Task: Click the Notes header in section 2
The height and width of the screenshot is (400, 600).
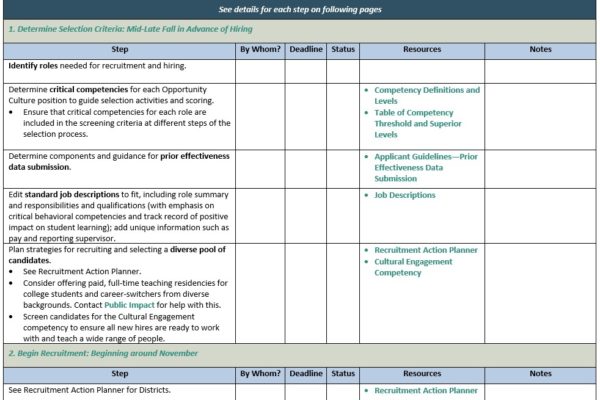Action: pos(540,374)
